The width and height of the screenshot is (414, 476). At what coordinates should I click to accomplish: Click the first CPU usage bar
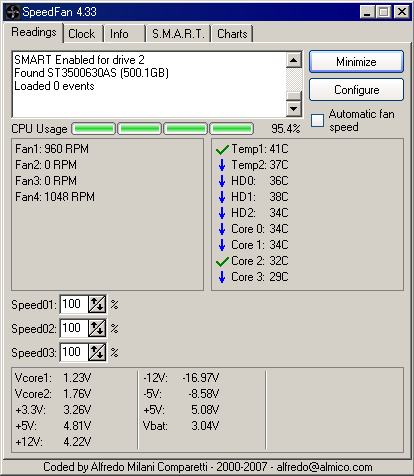94,129
